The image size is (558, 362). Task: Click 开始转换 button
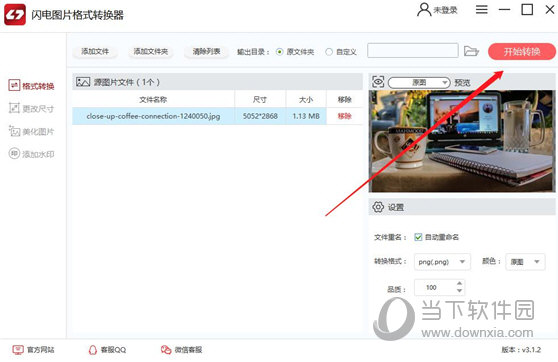tap(522, 52)
